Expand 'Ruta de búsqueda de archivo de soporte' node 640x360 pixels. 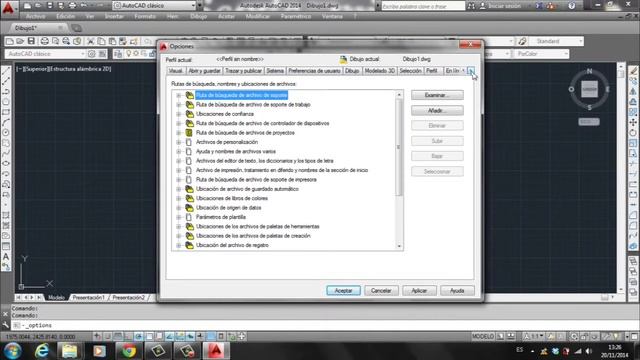(178, 96)
